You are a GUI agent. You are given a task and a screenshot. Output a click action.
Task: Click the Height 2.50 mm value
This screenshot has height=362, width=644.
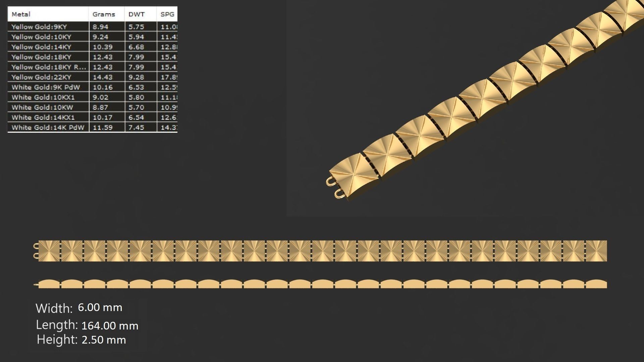point(104,340)
